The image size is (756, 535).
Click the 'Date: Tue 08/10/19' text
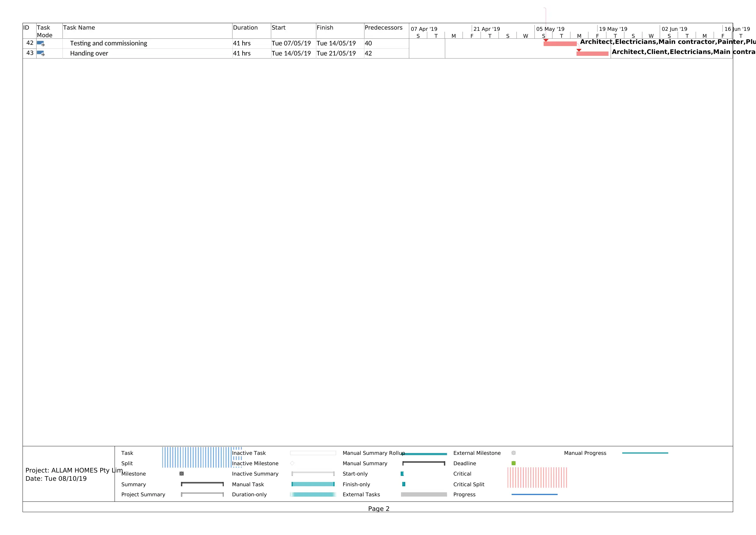click(56, 479)
